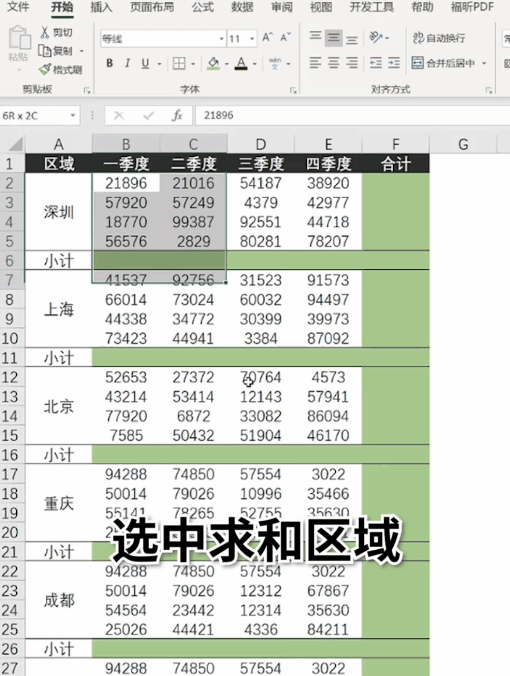Open font color dropdown arrow
Viewport: 510px width, 676px height.
[255, 64]
